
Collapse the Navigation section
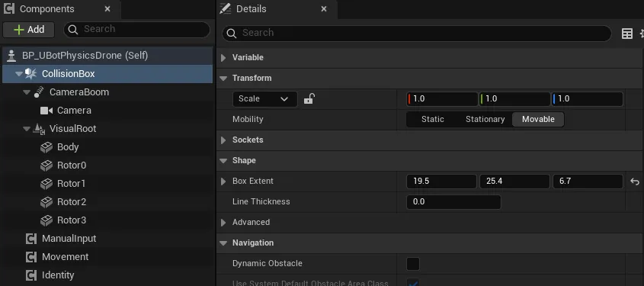point(223,243)
